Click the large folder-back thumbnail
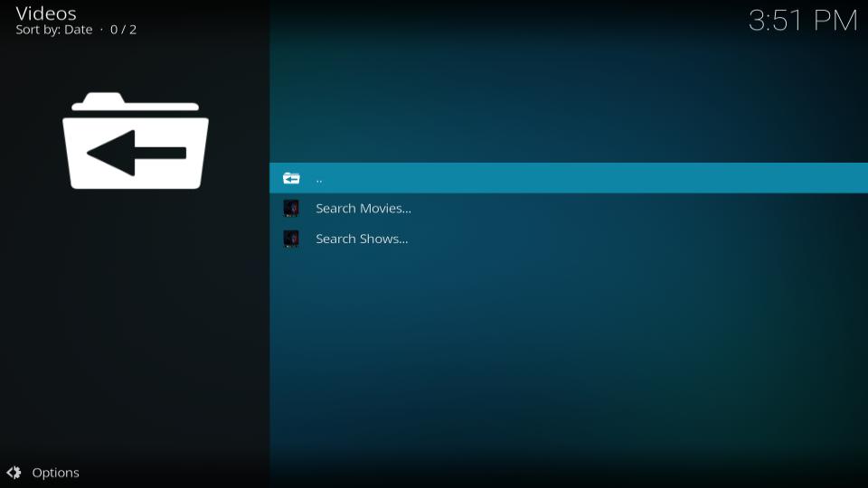Image resolution: width=868 pixels, height=488 pixels. point(136,141)
